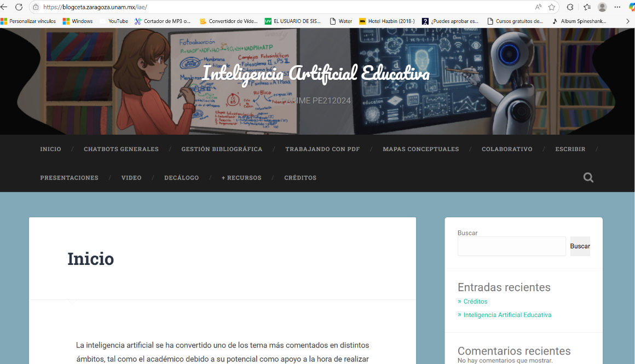This screenshot has width=635, height=364.
Task: Open Inteligencia Artificial Educativa recent entry
Action: tap(507, 315)
